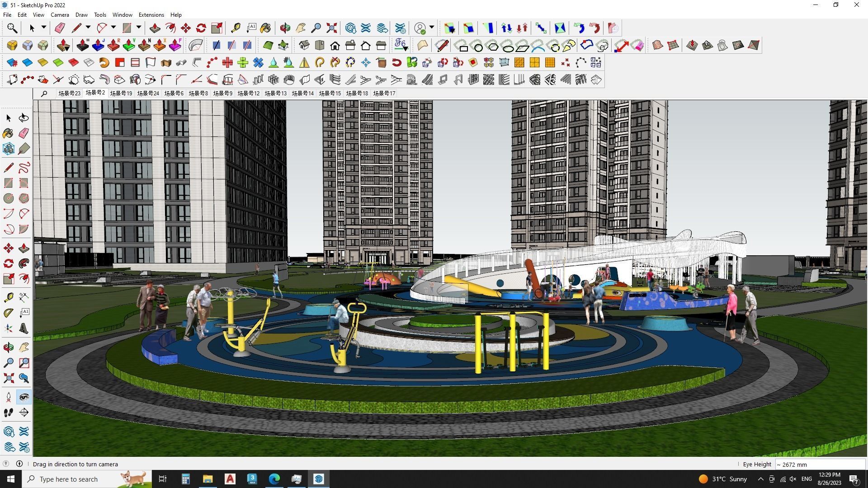The width and height of the screenshot is (868, 488).
Task: Open the Camera menu
Action: tap(60, 15)
